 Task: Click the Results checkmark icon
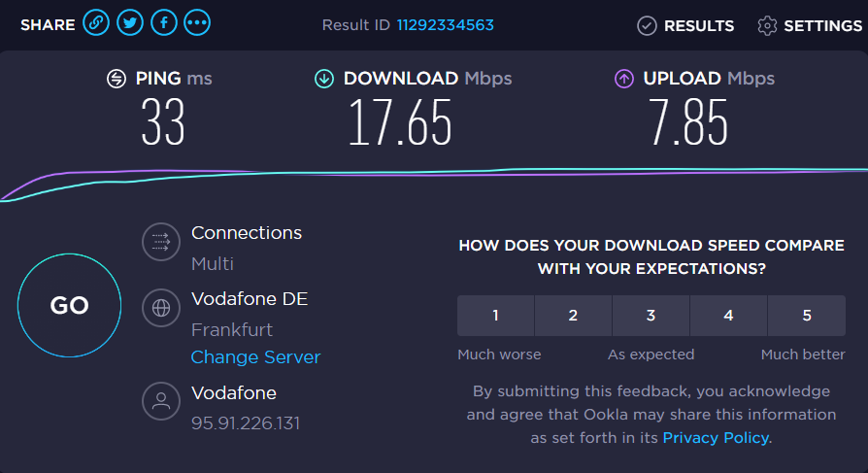click(647, 25)
